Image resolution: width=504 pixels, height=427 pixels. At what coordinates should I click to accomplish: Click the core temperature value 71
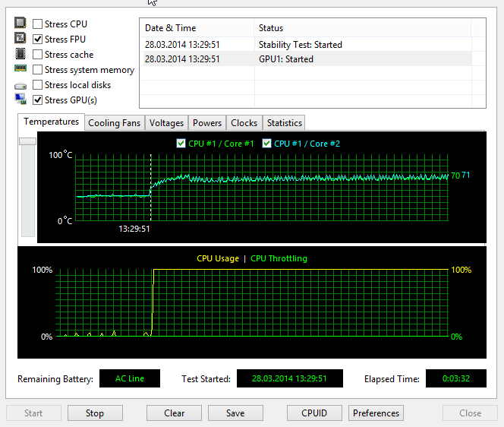tap(466, 175)
